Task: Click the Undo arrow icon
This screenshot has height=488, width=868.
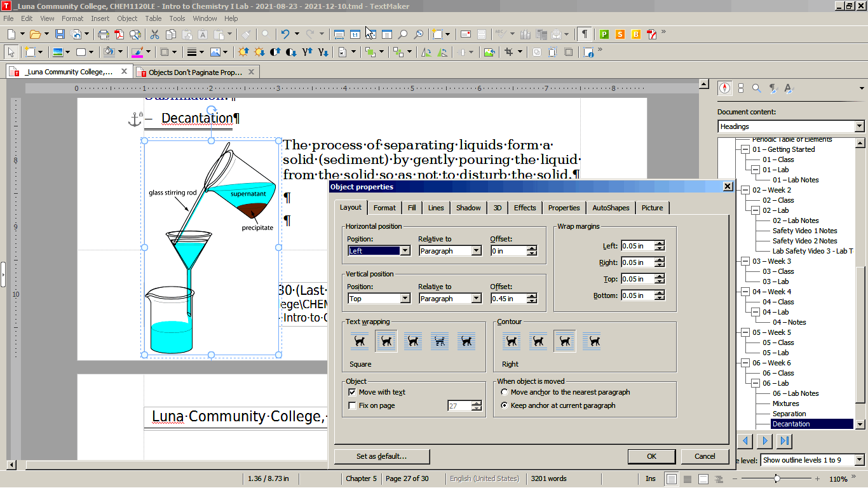Action: tap(285, 34)
